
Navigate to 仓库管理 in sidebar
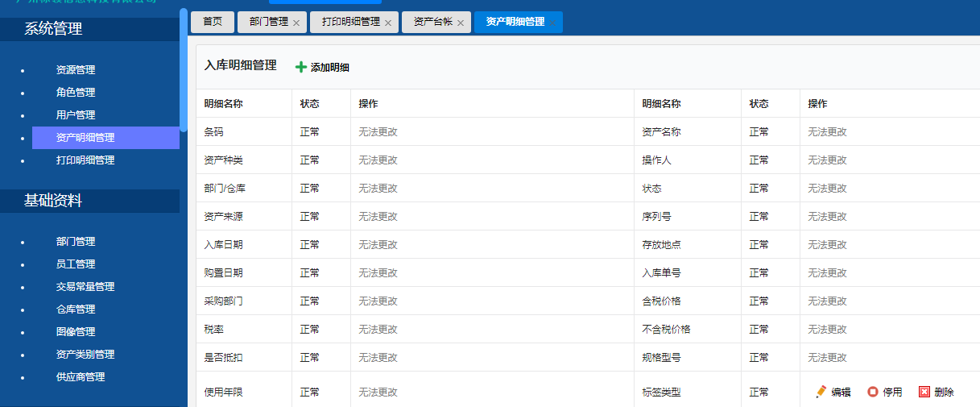[76, 309]
